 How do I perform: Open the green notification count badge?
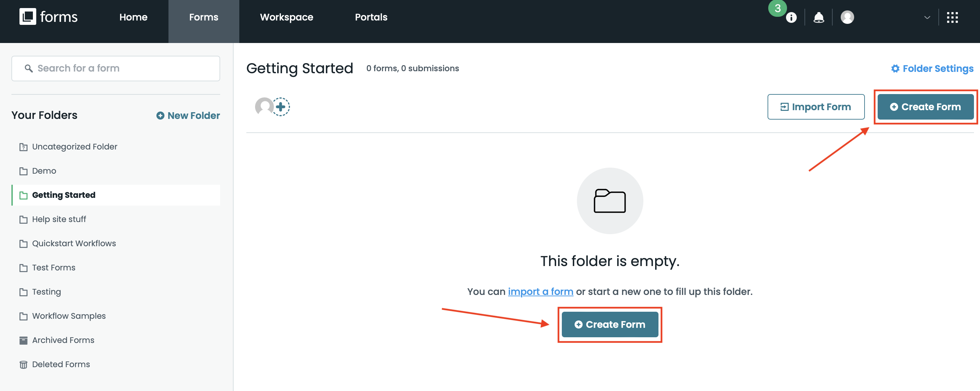click(778, 9)
